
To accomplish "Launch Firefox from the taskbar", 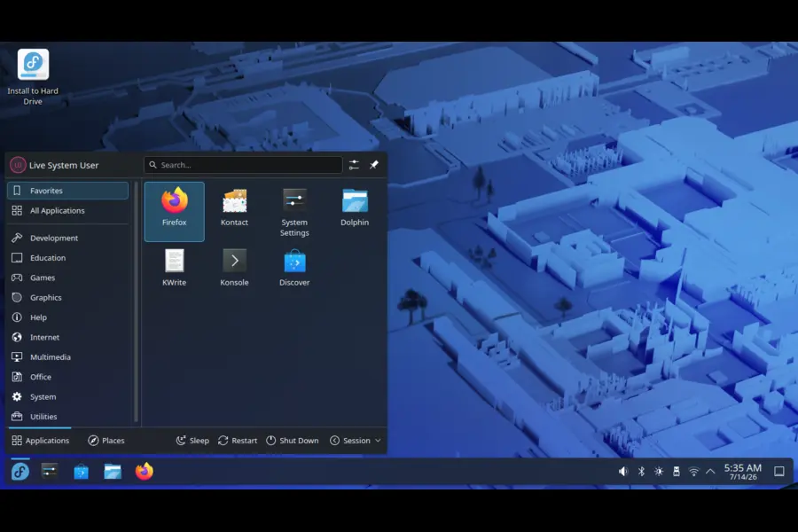I will point(144,472).
